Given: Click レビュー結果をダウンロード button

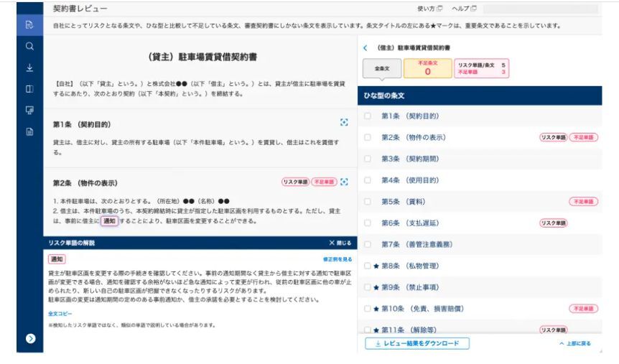Looking at the screenshot, I should 417,343.
